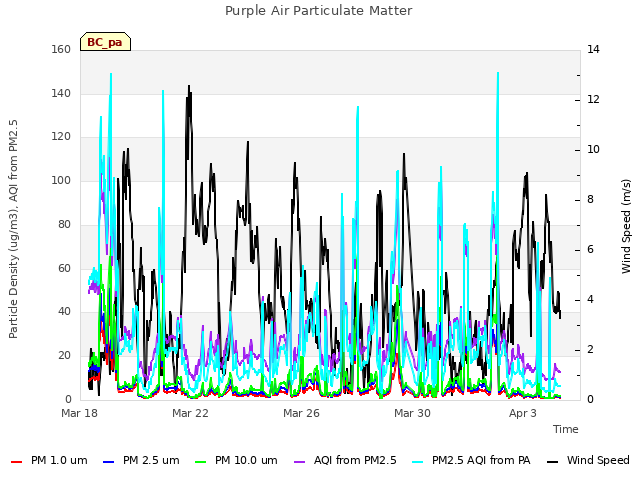Click the 'Mar 22' x-axis tick label
Viewport: 640px width, 480px height.
[190, 413]
